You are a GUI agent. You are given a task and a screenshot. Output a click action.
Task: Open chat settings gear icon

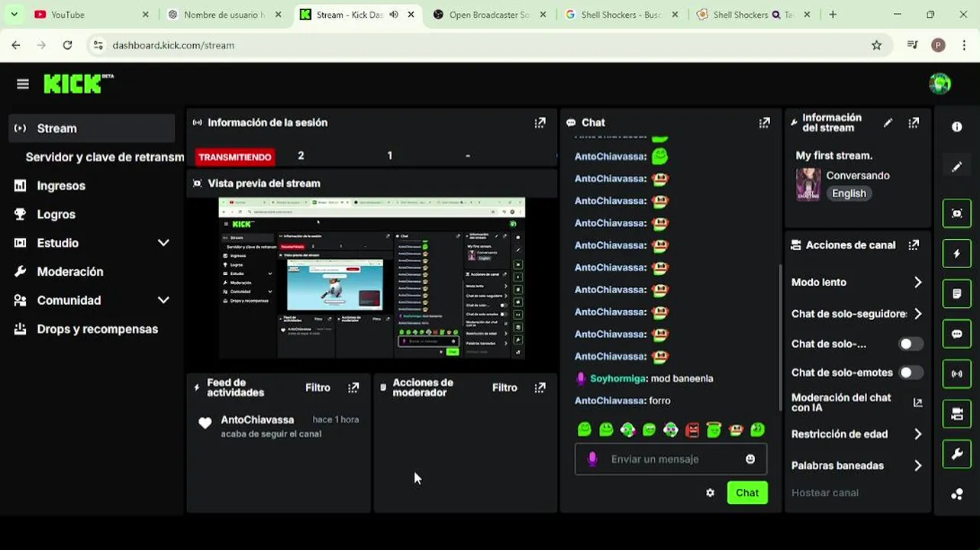pyautogui.click(x=710, y=493)
